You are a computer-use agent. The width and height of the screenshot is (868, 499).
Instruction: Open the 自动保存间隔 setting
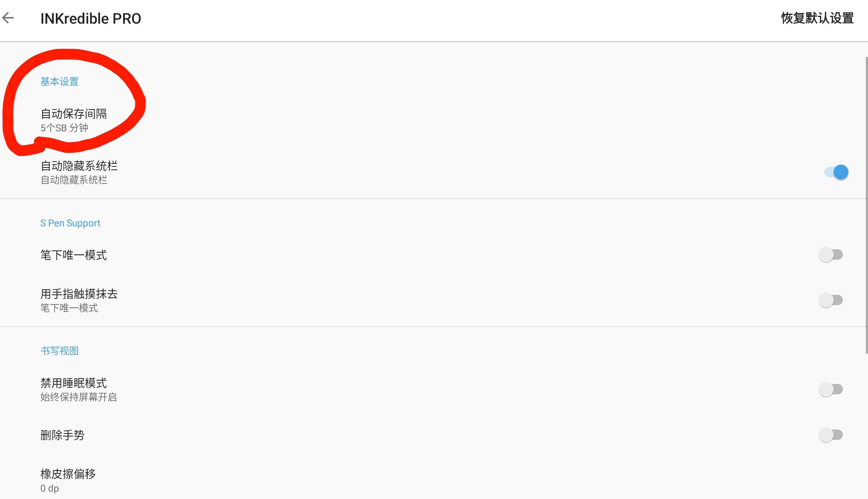[74, 114]
